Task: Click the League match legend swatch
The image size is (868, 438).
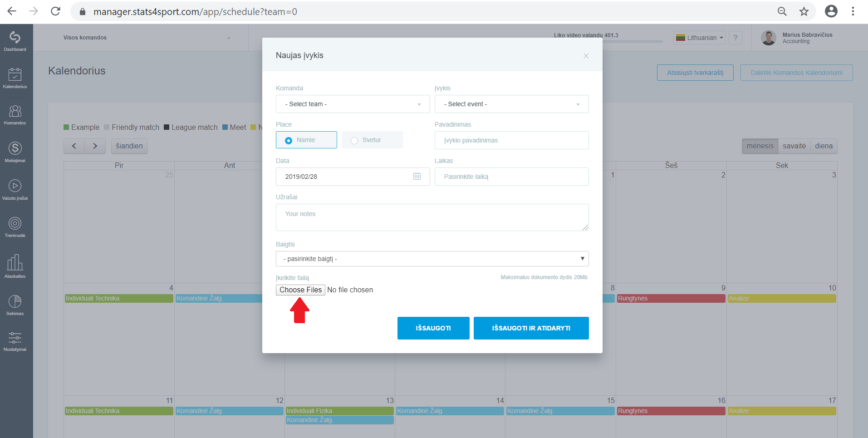Action: click(167, 128)
